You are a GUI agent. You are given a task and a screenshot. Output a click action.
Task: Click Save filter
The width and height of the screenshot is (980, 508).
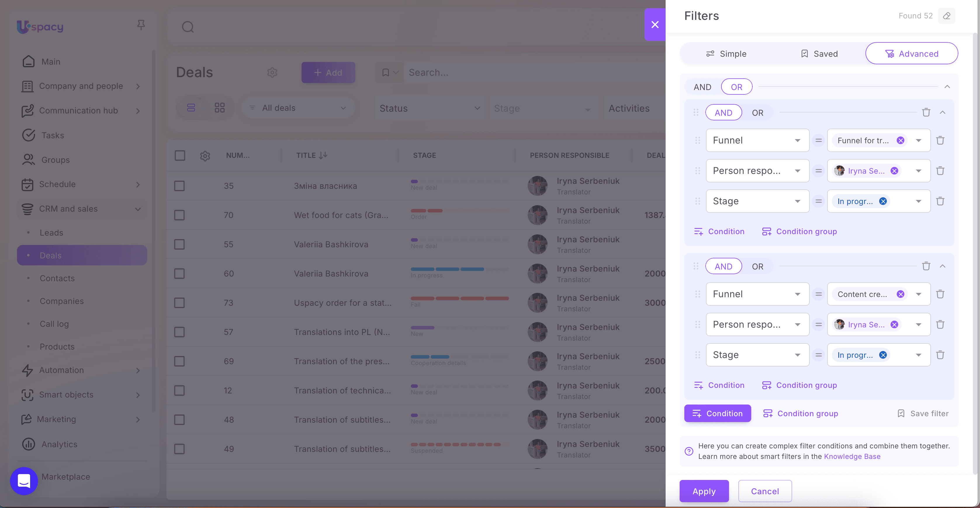[x=923, y=413]
